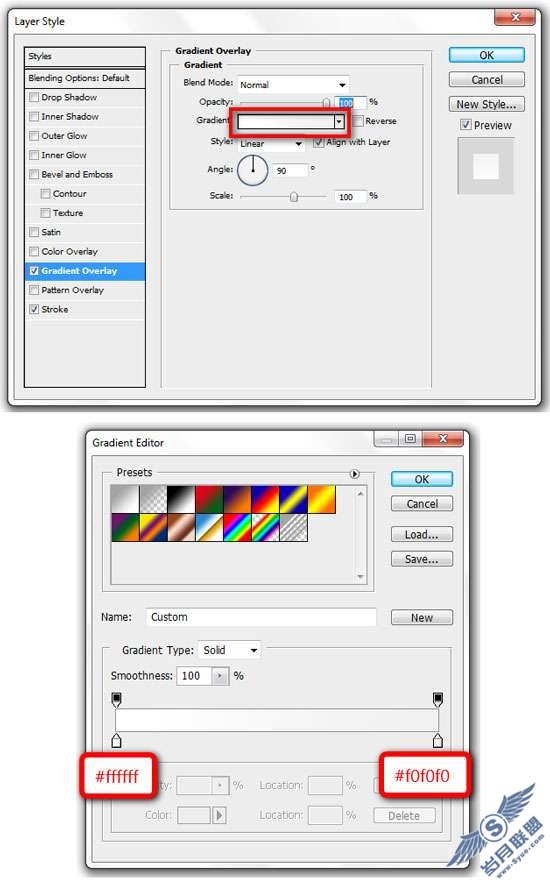Click the Presets scrollbar down arrow
550x885 pixels.
click(360, 577)
